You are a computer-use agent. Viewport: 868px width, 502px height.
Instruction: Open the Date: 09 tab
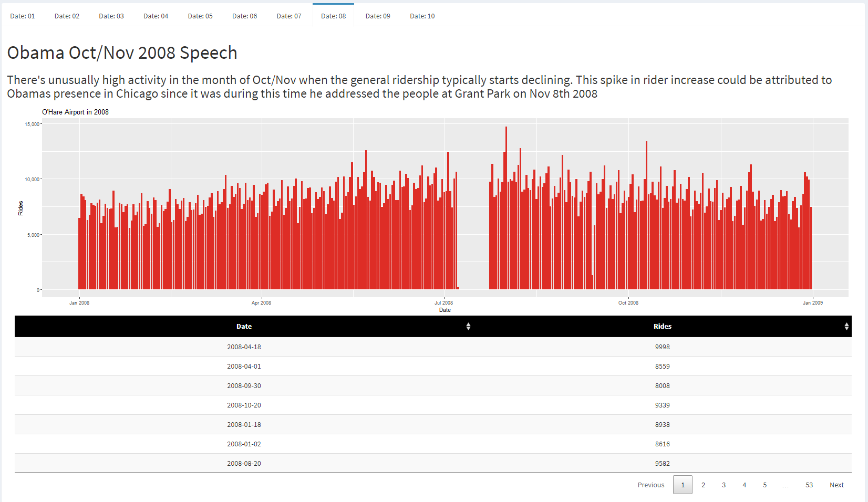378,16
